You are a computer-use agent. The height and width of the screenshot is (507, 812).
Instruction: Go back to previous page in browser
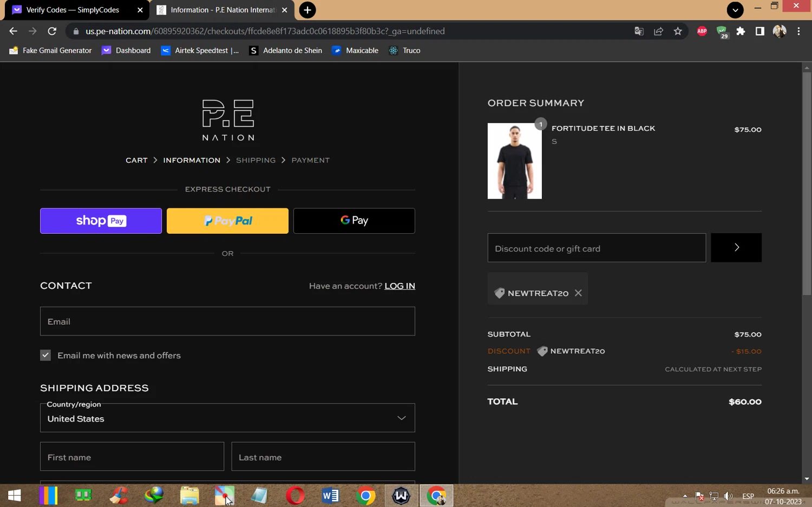pyautogui.click(x=13, y=31)
